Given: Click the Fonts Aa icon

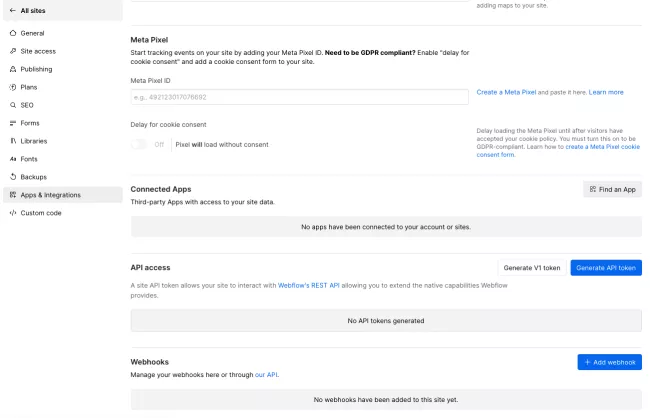Looking at the screenshot, I should [13, 159].
